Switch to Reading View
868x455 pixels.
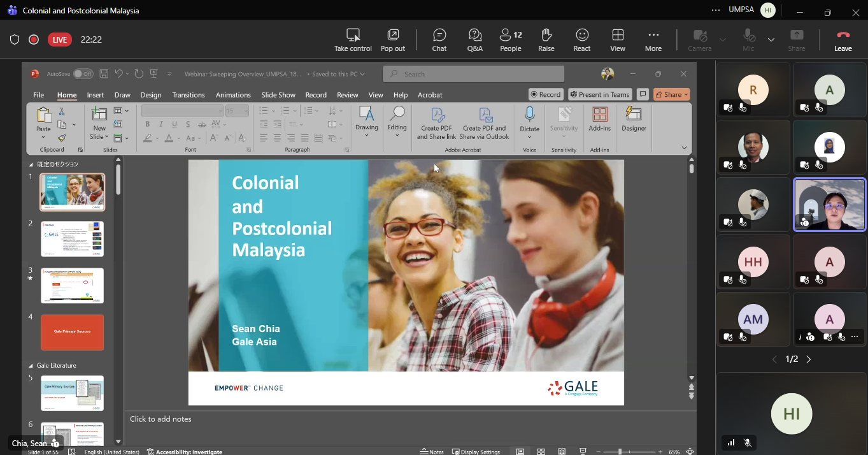tap(562, 451)
